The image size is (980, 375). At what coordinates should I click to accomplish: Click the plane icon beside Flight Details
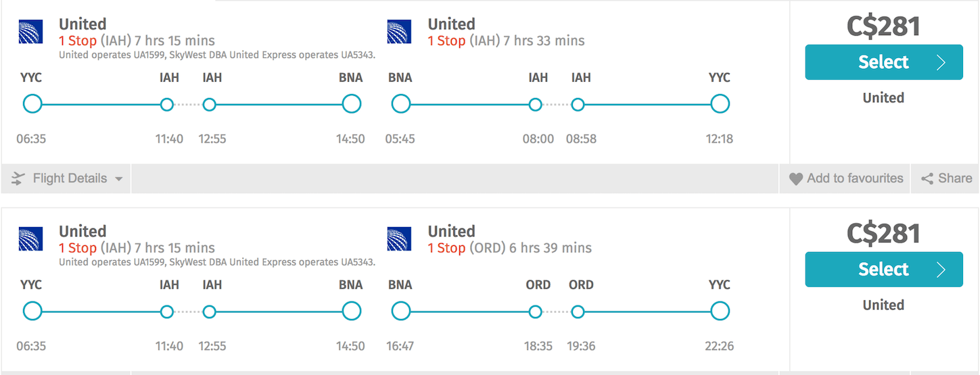pyautogui.click(x=19, y=179)
